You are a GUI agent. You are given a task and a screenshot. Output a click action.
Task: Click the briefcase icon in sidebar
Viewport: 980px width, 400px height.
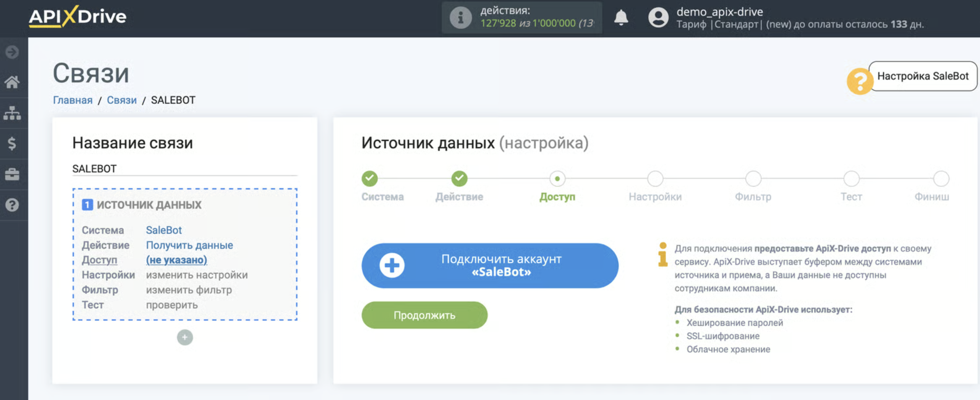[12, 174]
